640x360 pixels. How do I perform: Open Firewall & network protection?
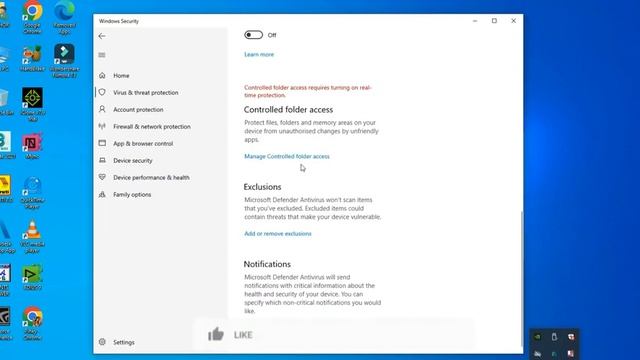[152, 127]
